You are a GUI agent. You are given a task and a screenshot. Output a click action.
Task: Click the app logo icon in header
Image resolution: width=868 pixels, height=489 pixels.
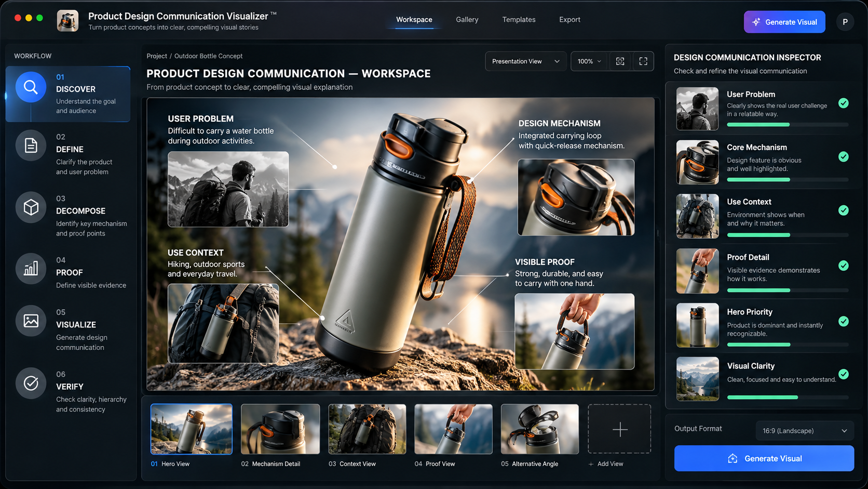coord(67,21)
